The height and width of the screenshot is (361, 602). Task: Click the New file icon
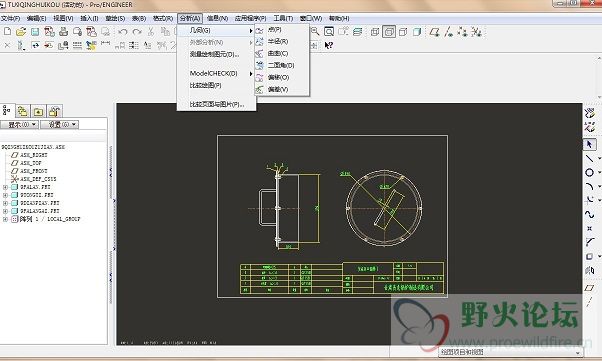tap(7, 32)
